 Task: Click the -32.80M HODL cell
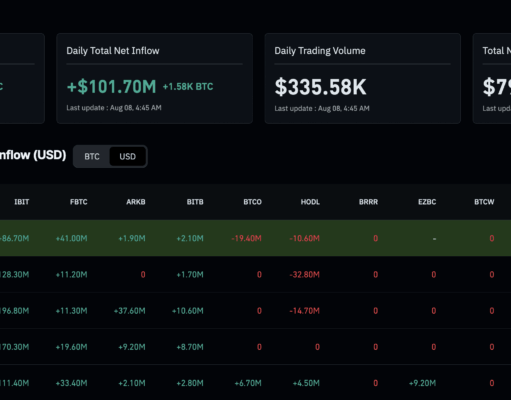(x=304, y=275)
